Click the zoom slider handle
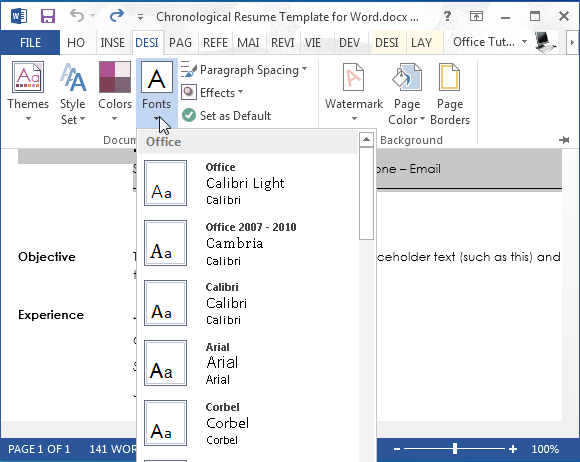Screen dimensions: 580x462 [x=455, y=449]
